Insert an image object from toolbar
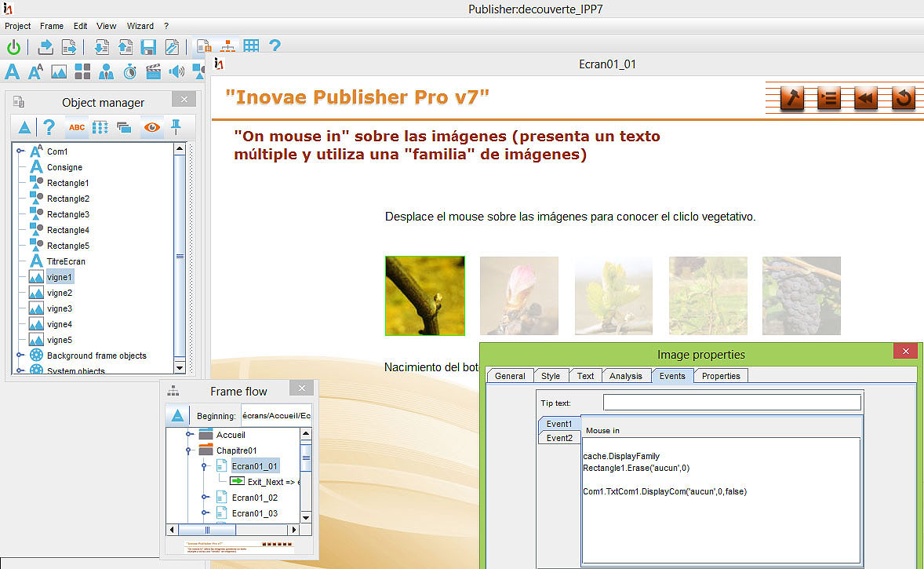 tap(59, 72)
